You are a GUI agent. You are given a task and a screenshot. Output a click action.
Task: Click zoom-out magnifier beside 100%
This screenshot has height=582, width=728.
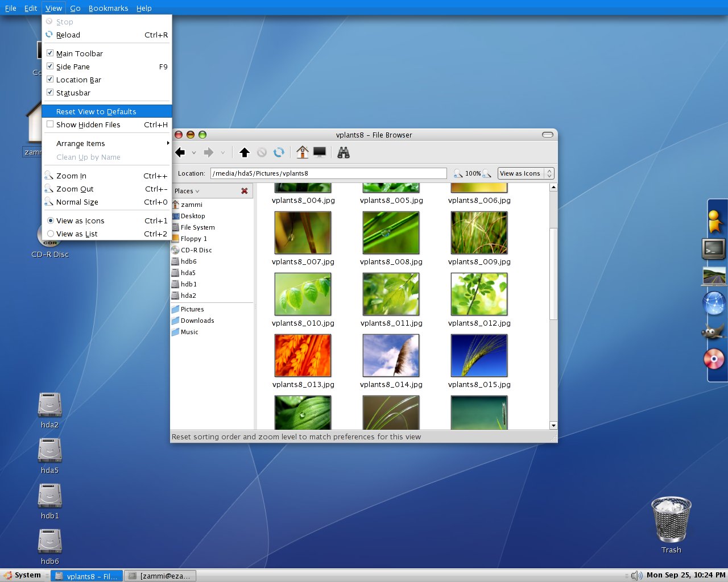[x=458, y=173]
